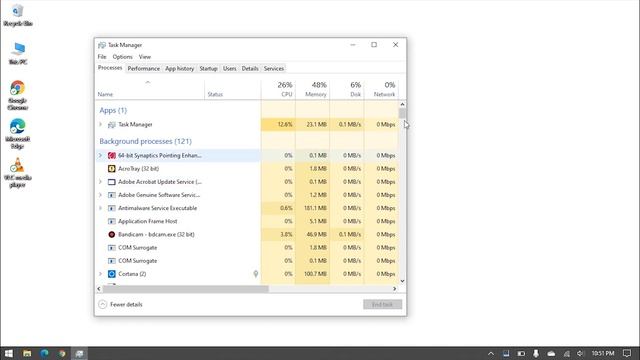Select the This PC desktop icon
Viewport: 640px width, 360px height.
click(18, 53)
